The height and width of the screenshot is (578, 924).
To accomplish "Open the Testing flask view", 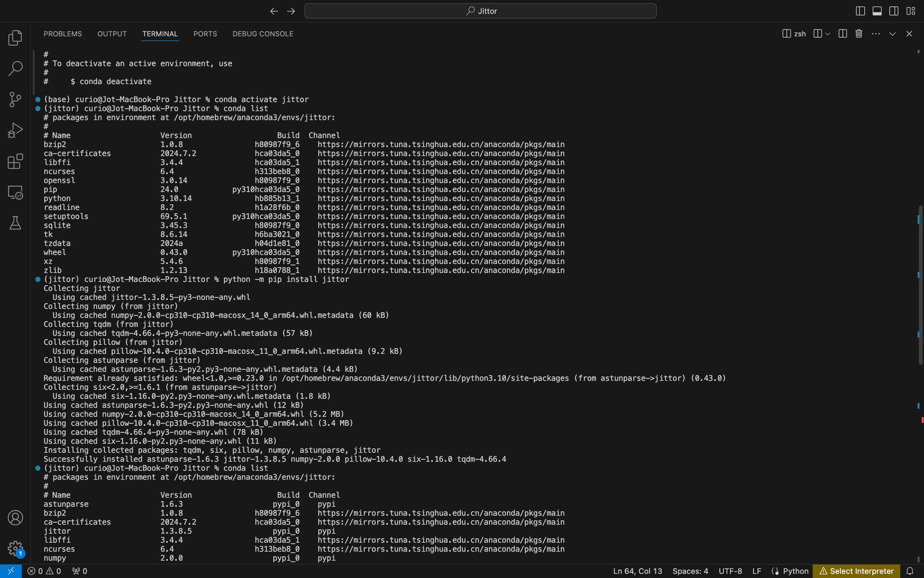I will (x=15, y=223).
